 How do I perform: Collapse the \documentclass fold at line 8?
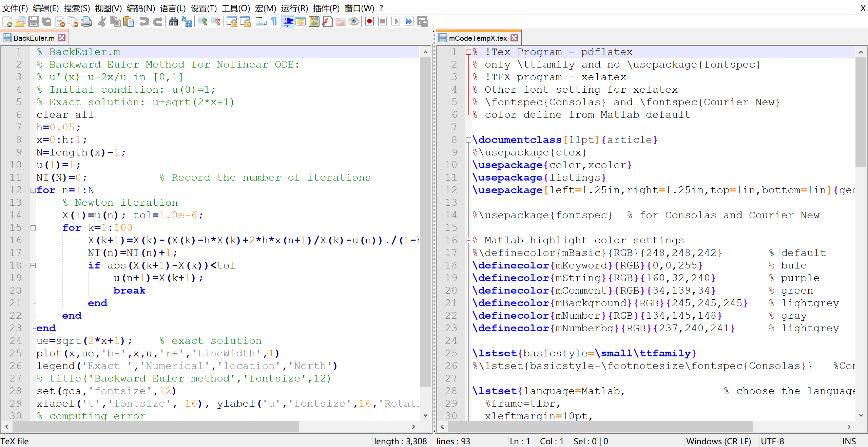click(468, 140)
